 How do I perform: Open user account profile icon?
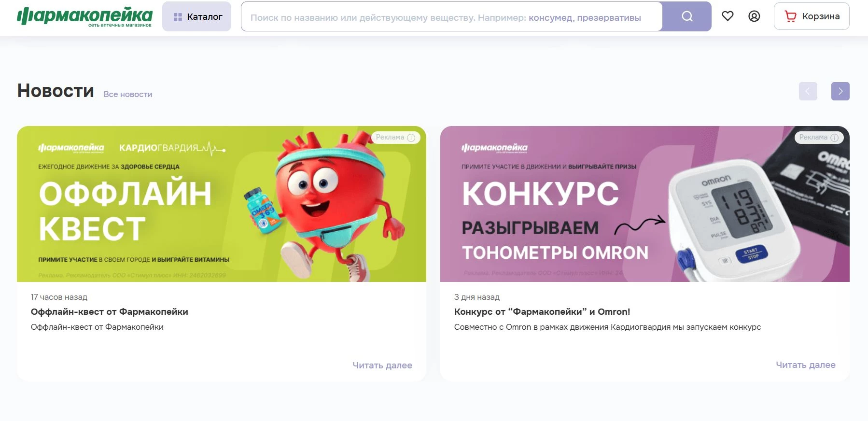(x=754, y=16)
